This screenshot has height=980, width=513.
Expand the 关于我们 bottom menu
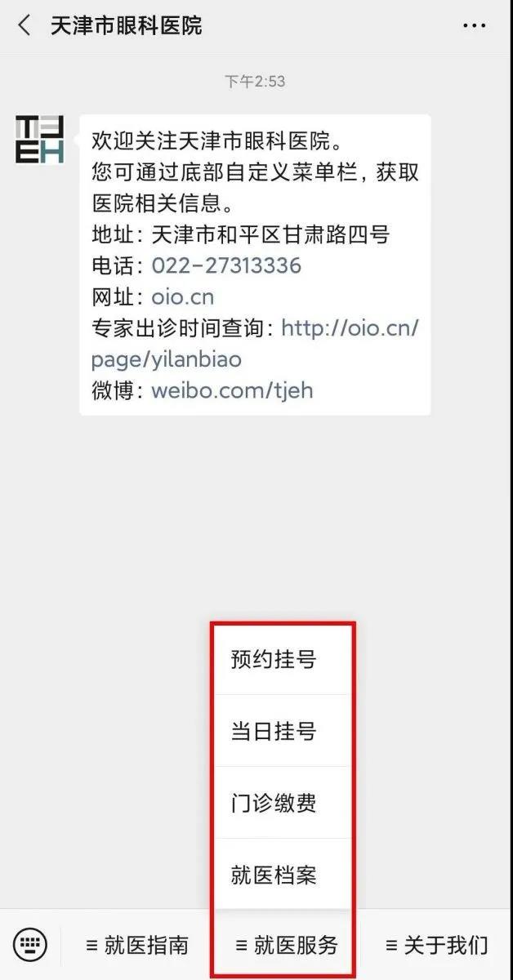pyautogui.click(x=437, y=946)
